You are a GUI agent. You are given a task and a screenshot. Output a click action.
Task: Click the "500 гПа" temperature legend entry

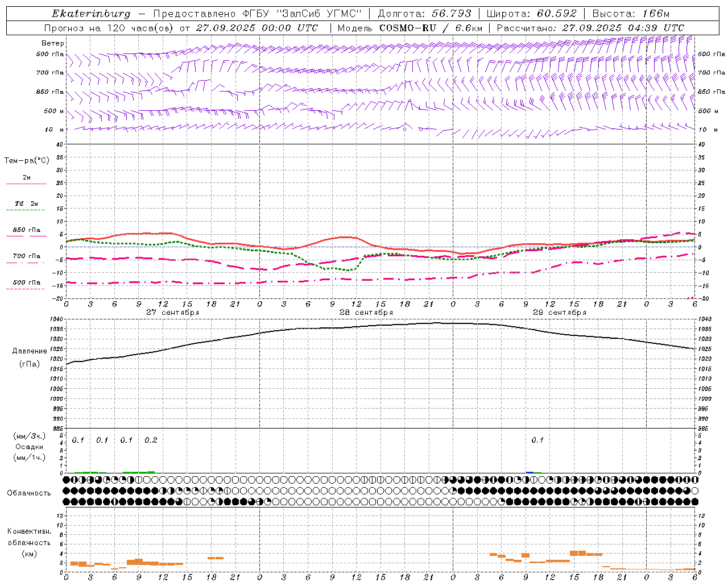pyautogui.click(x=26, y=282)
